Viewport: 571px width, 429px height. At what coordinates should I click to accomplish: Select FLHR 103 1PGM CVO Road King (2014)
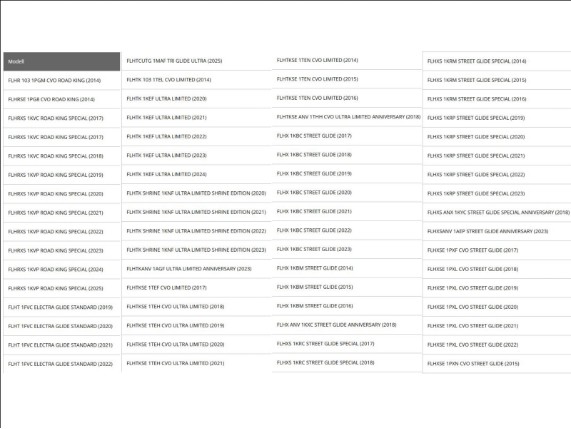click(54, 80)
